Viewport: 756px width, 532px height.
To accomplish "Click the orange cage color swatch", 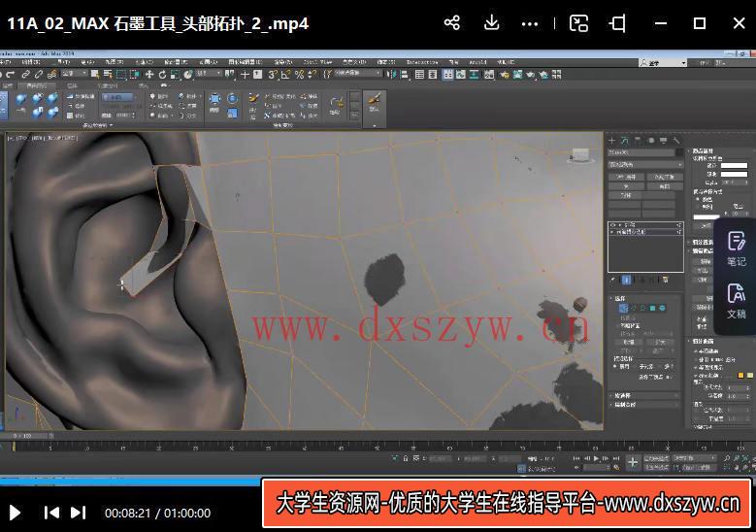I will point(741,375).
